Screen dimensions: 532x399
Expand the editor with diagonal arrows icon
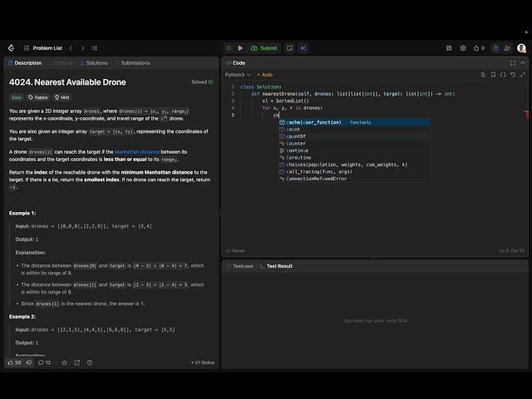[x=523, y=75]
